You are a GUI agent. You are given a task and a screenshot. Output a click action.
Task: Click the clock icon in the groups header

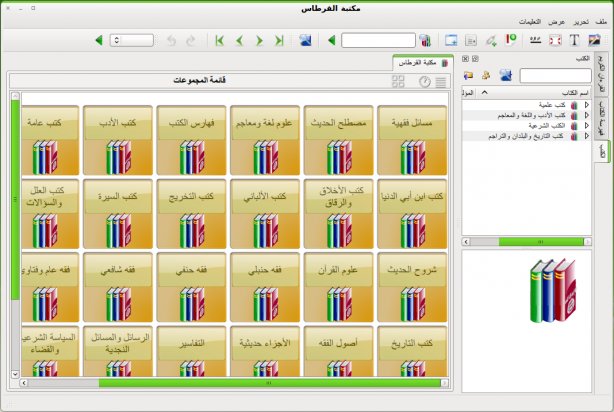coord(424,82)
